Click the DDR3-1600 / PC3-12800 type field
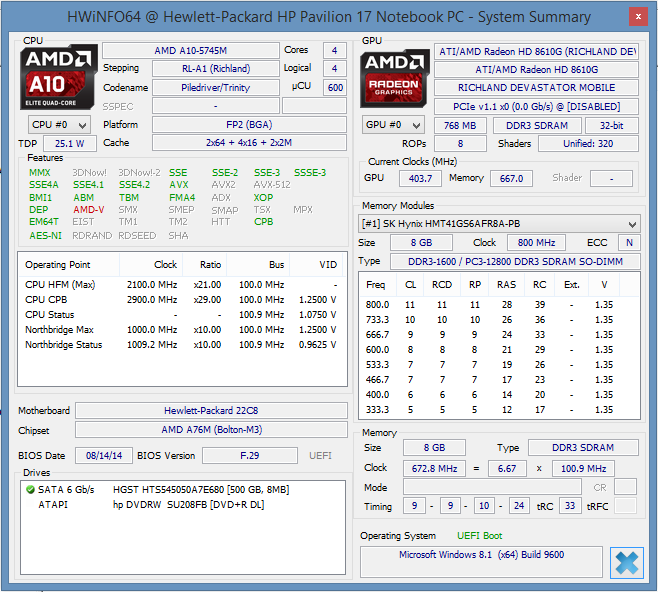658x592 pixels. click(515, 261)
